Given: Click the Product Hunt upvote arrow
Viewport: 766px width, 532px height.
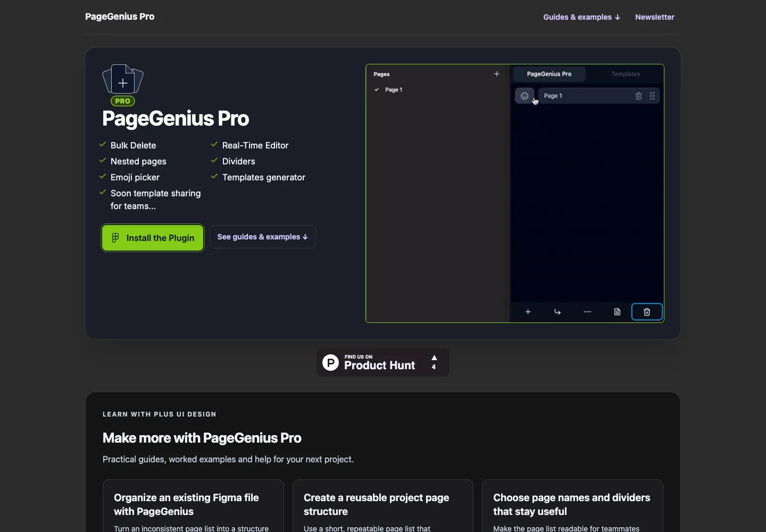Looking at the screenshot, I should coord(434,358).
